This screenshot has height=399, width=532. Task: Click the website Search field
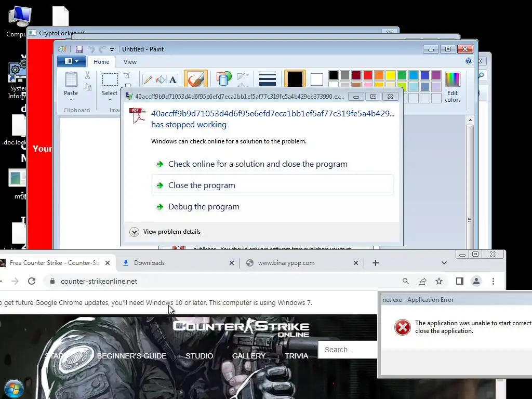[348, 350]
